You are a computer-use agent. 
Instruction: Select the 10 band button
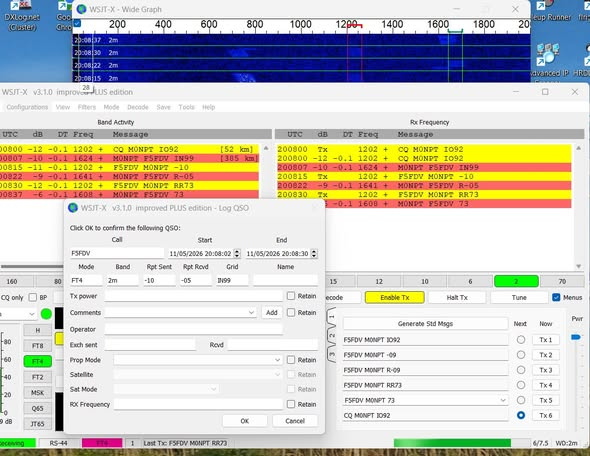pos(424,281)
